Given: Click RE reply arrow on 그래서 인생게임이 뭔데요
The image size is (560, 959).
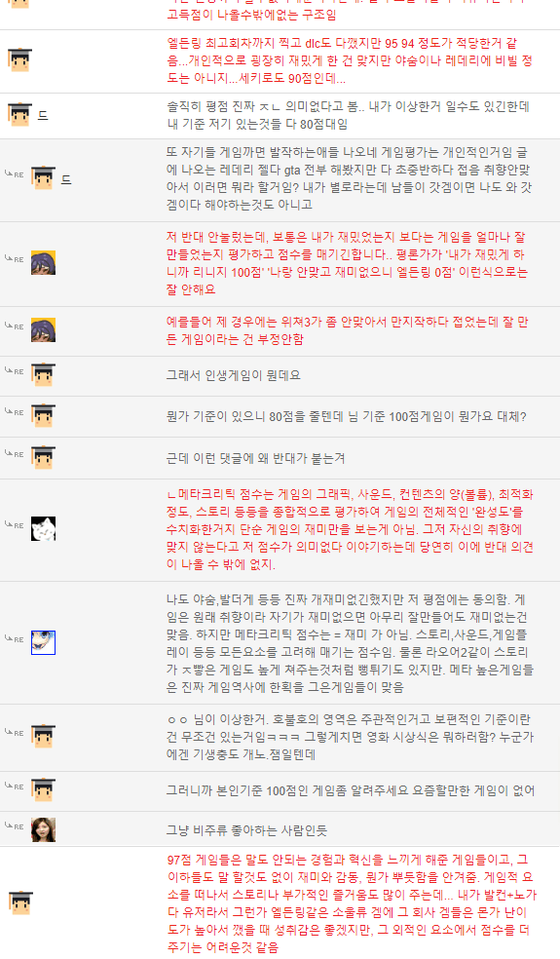Looking at the screenshot, I should point(14,370).
